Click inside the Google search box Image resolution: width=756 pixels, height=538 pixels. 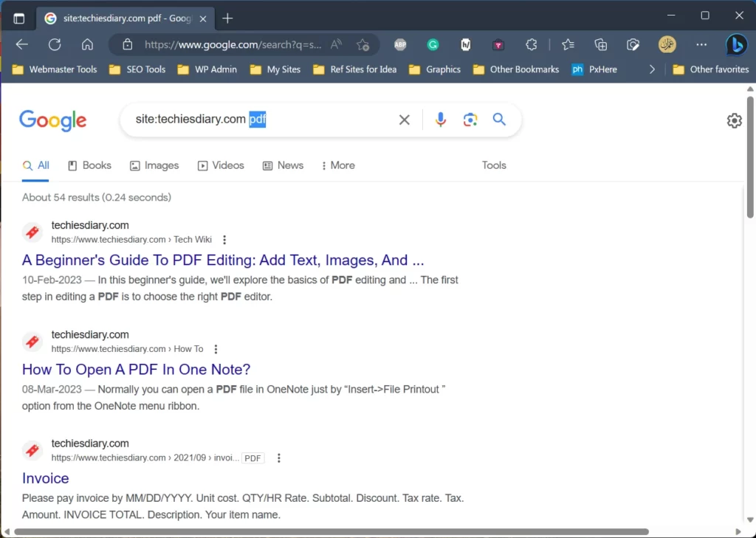[x=261, y=119]
